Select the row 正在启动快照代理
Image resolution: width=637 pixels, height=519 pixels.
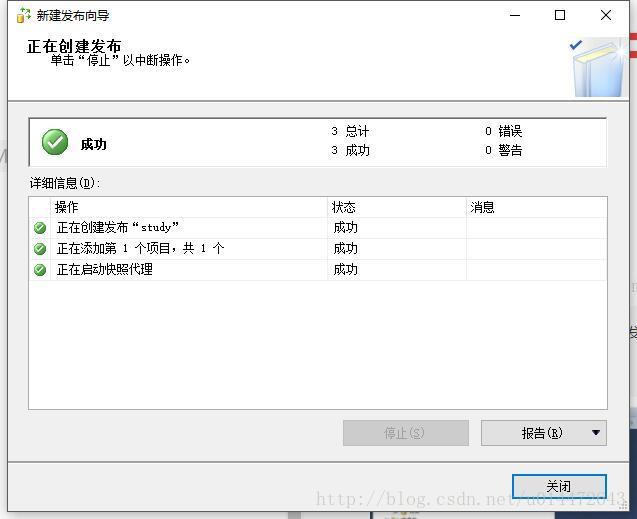click(x=318, y=270)
